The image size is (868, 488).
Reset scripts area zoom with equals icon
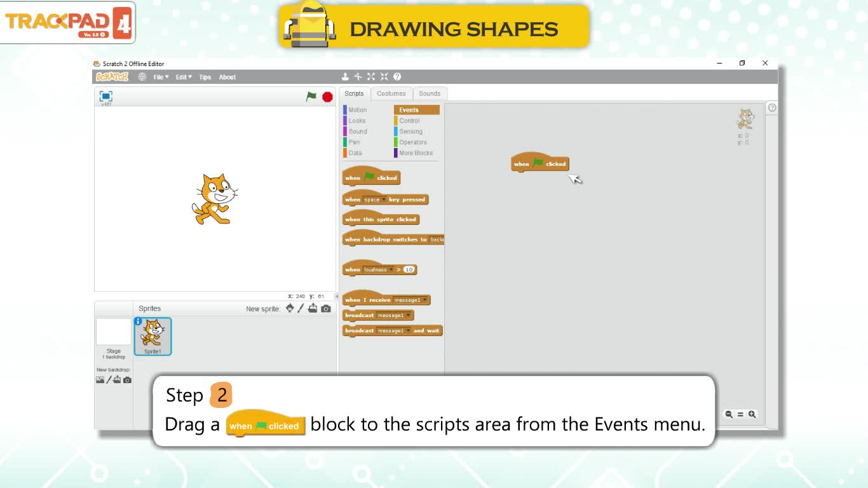pos(740,414)
